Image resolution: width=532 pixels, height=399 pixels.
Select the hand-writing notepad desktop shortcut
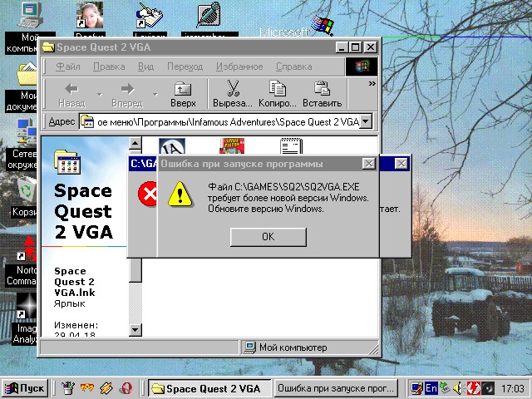tap(150, 15)
